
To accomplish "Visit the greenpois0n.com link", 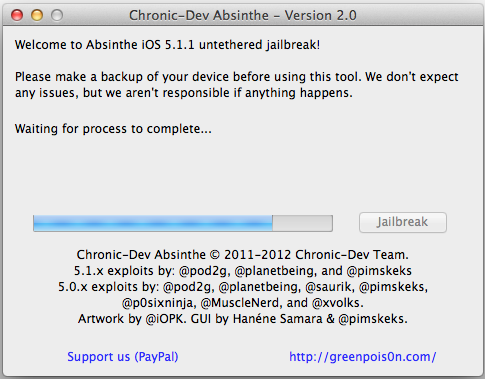I will click(x=363, y=357).
